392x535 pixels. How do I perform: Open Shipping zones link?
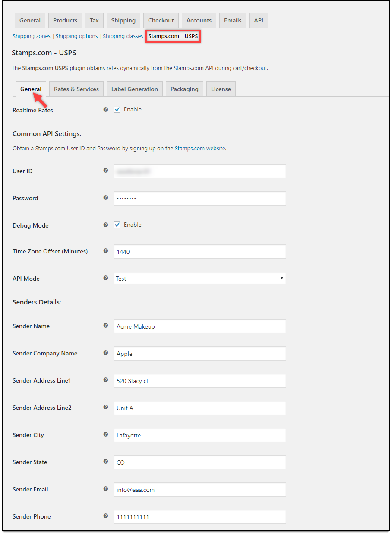32,36
